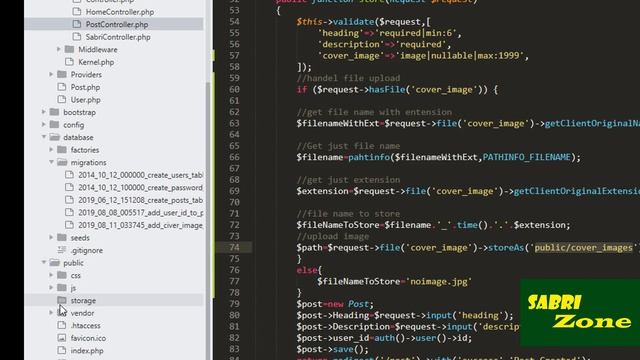Expand the seeds folder arrow
640x360 pixels.
(x=51, y=238)
